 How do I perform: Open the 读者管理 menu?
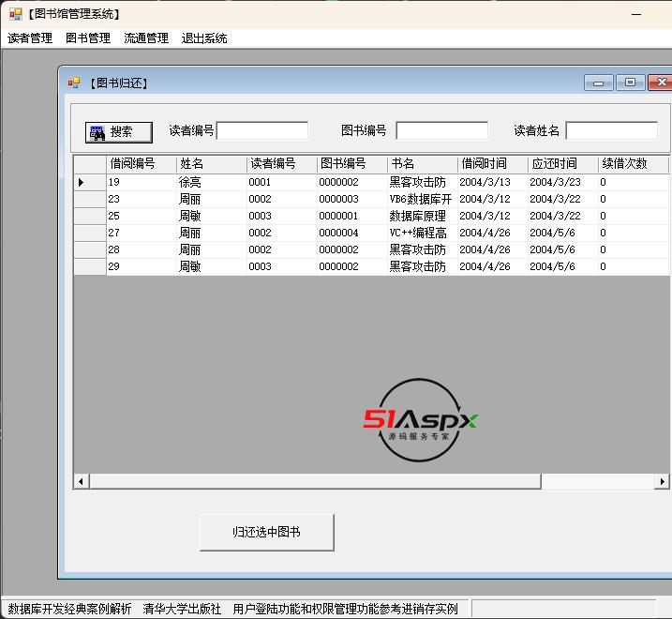click(x=30, y=38)
